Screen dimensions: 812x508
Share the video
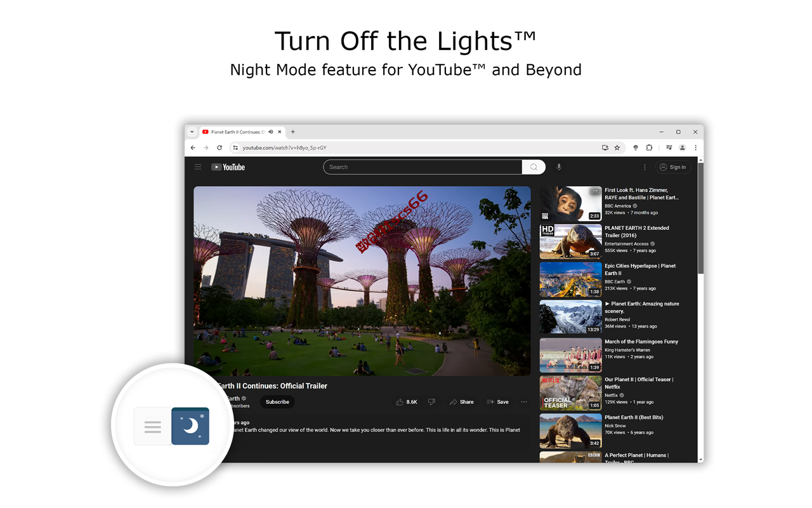pos(462,402)
